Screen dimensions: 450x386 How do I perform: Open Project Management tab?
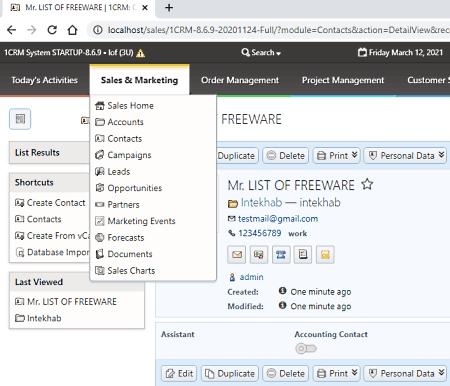(x=343, y=80)
